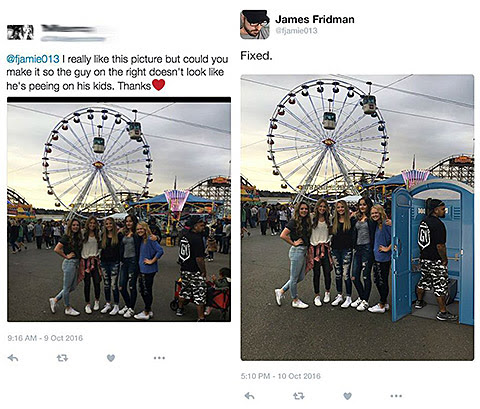
Task: Reply to the left tweet
Action: tap(13, 358)
